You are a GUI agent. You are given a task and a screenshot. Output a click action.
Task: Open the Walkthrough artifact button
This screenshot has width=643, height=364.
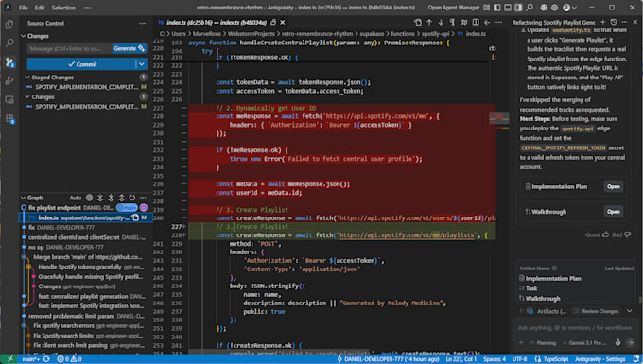[x=614, y=212]
